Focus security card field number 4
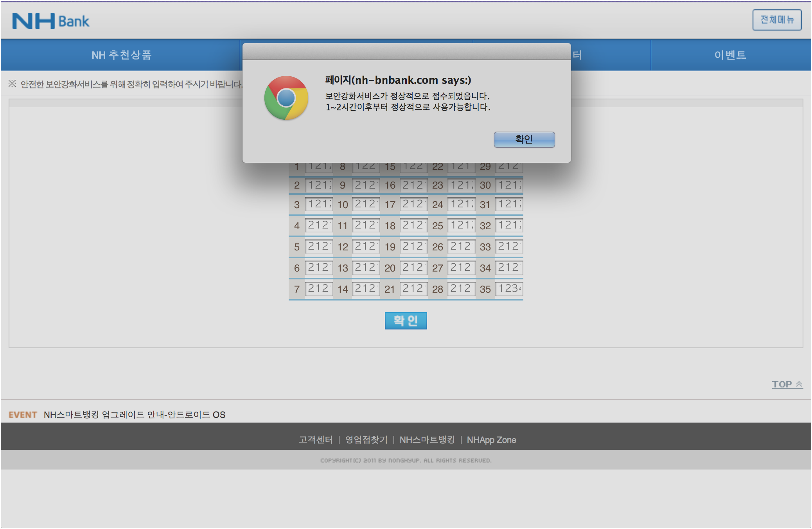 319,225
